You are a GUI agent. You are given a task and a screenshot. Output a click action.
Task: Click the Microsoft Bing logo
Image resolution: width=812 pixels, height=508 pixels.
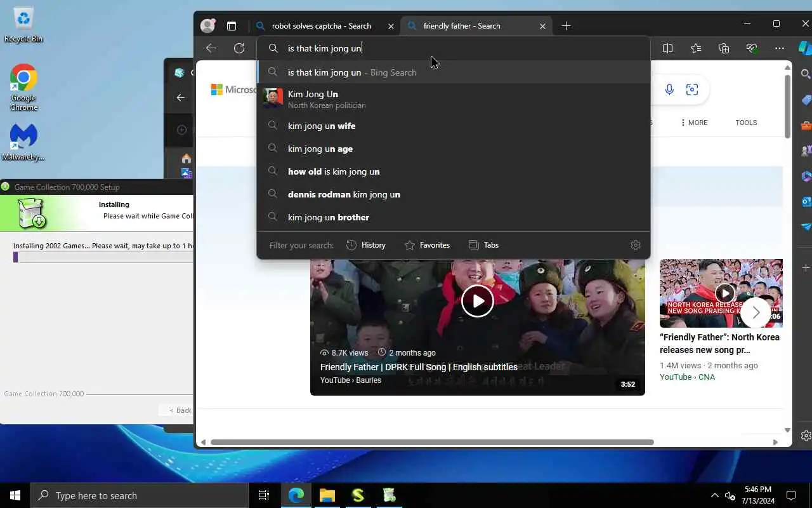coord(233,90)
